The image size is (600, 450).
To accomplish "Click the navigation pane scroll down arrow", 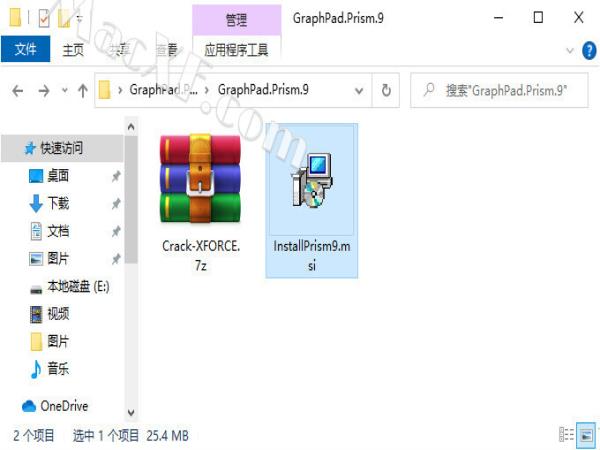I will tap(131, 412).
